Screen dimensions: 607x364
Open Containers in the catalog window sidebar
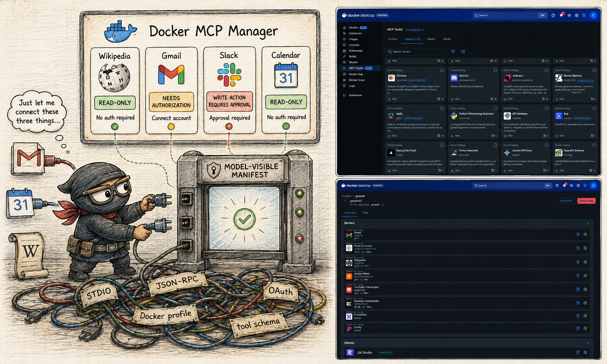pyautogui.click(x=355, y=33)
